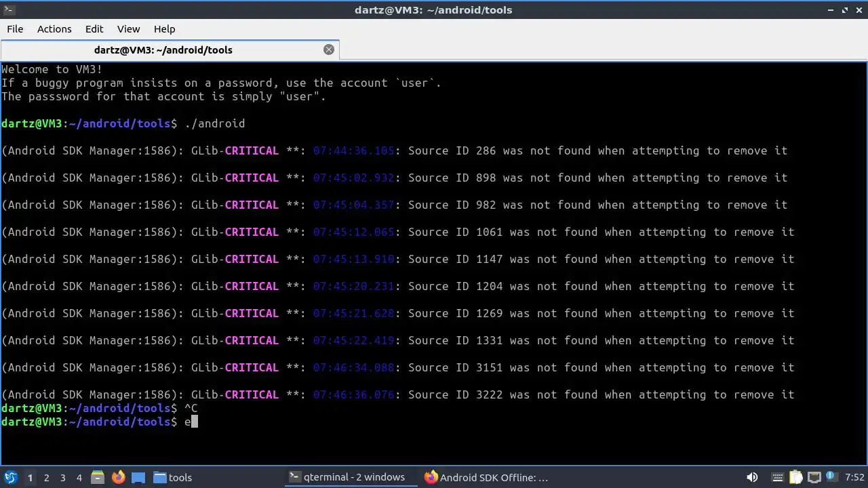Click the keyboard layout tray icon
868x488 pixels.
[777, 477]
